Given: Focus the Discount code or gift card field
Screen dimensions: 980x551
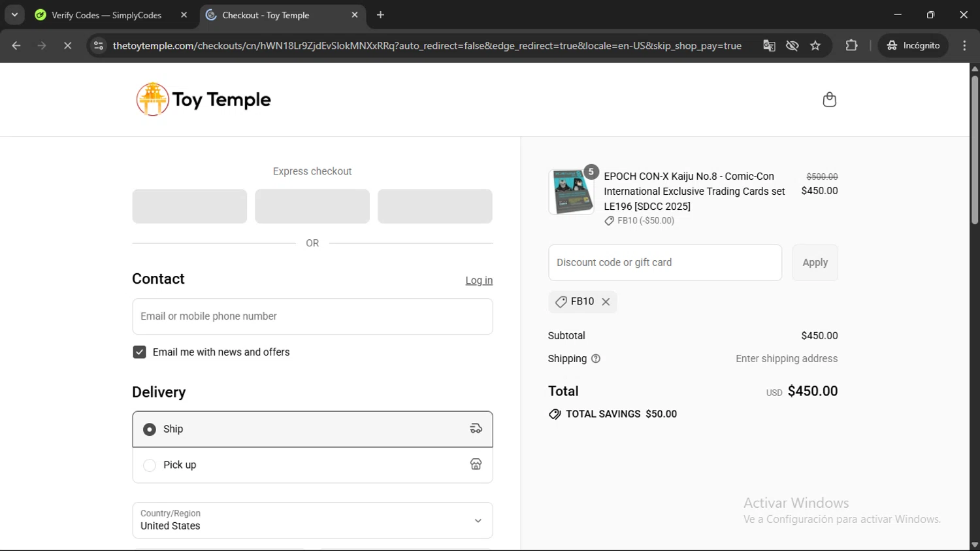Looking at the screenshot, I should point(665,263).
